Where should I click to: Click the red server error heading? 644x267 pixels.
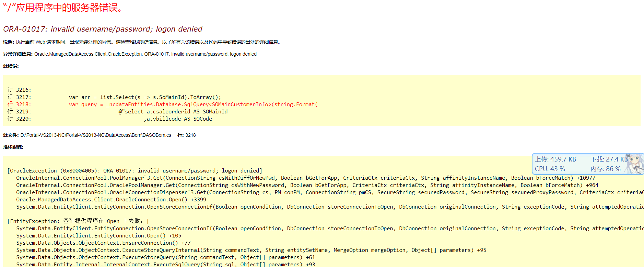click(x=63, y=8)
